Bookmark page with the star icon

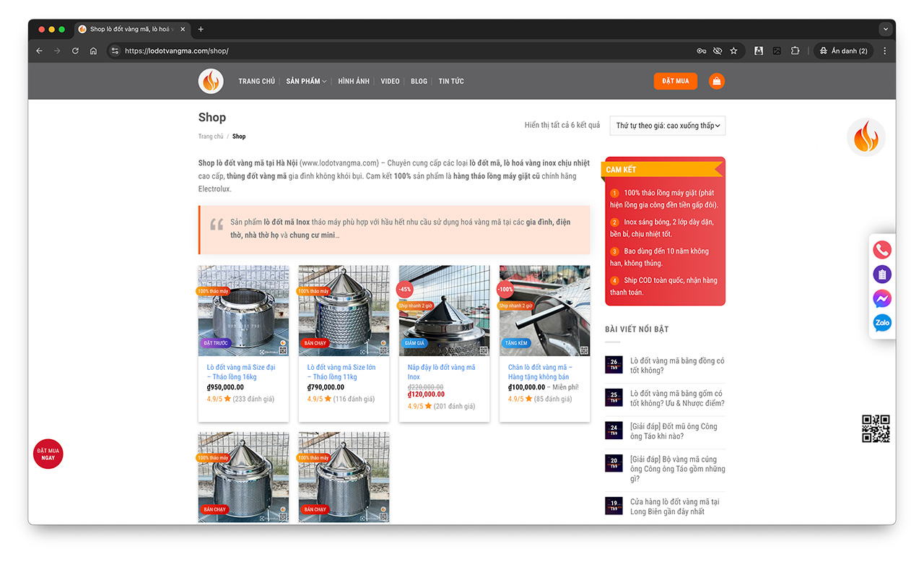tap(734, 51)
